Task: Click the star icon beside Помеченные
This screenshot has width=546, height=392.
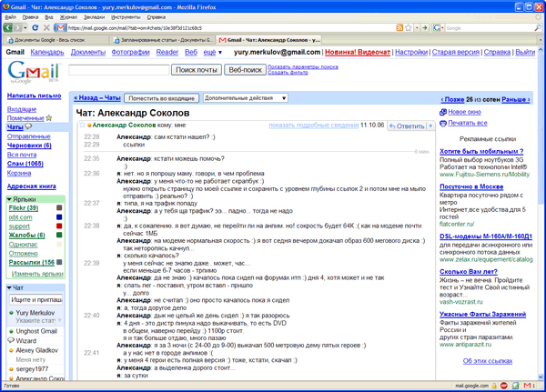Action: [x=49, y=118]
